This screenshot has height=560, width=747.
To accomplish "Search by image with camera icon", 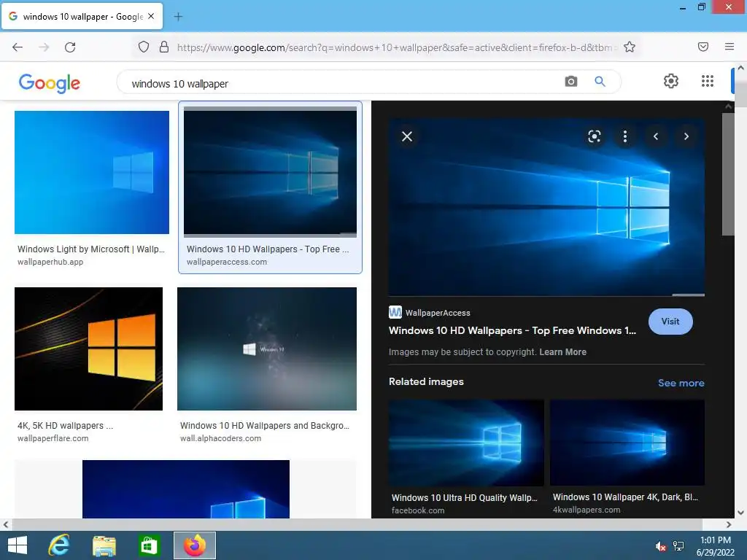I will (x=570, y=82).
